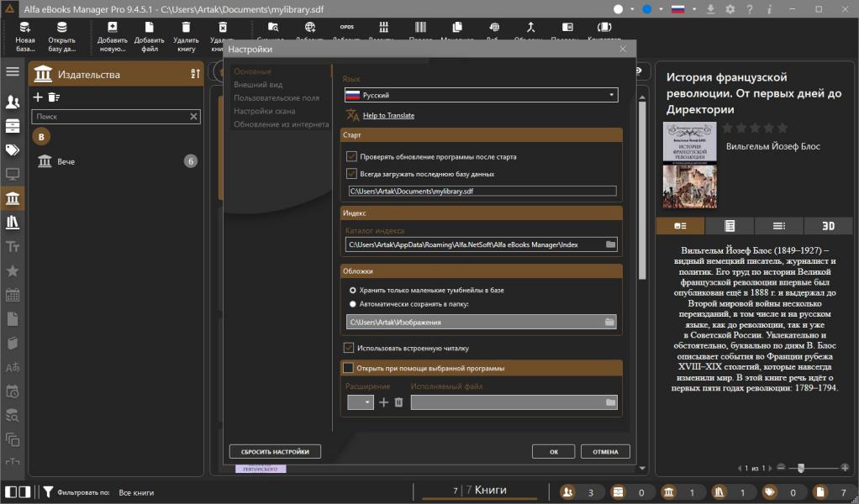The height and width of the screenshot is (504, 859).
Task: Open the Настройки скана settings tab
Action: pos(264,111)
